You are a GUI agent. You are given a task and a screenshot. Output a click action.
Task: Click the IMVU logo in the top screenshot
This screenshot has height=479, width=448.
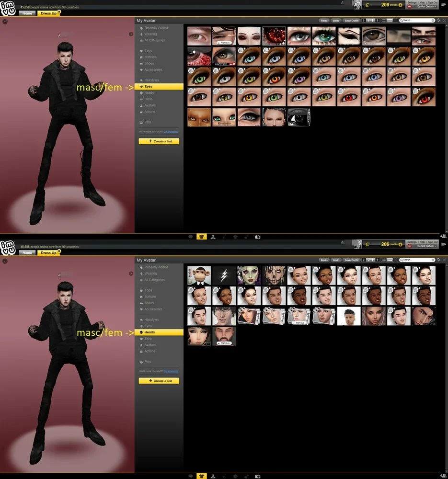point(8,8)
